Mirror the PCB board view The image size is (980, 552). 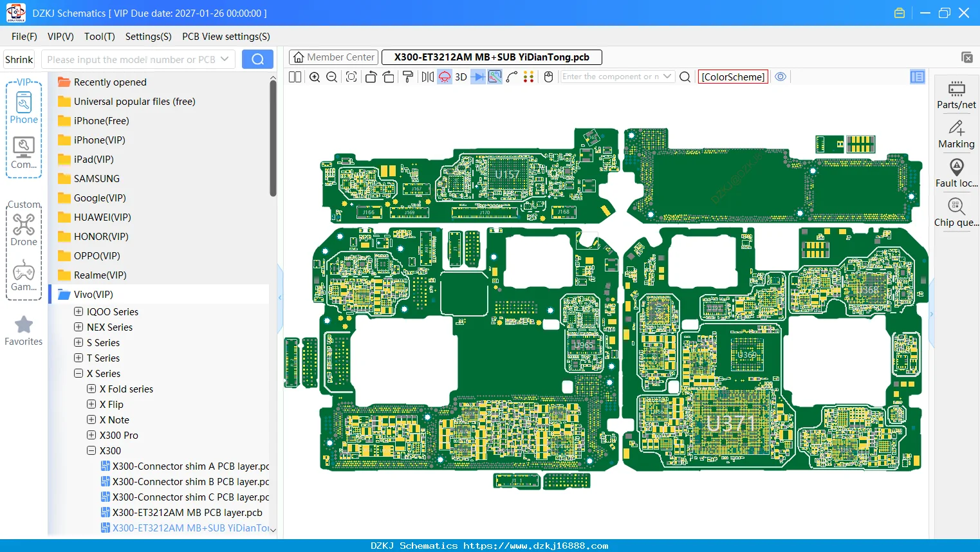pyautogui.click(x=428, y=77)
